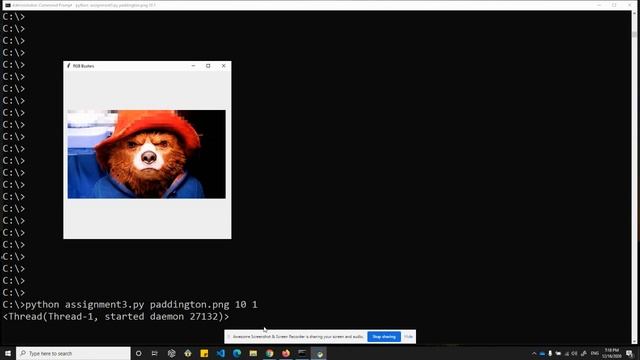640x360 pixels.
Task: Select the active Python window taskbar icon
Action: [x=319, y=353]
